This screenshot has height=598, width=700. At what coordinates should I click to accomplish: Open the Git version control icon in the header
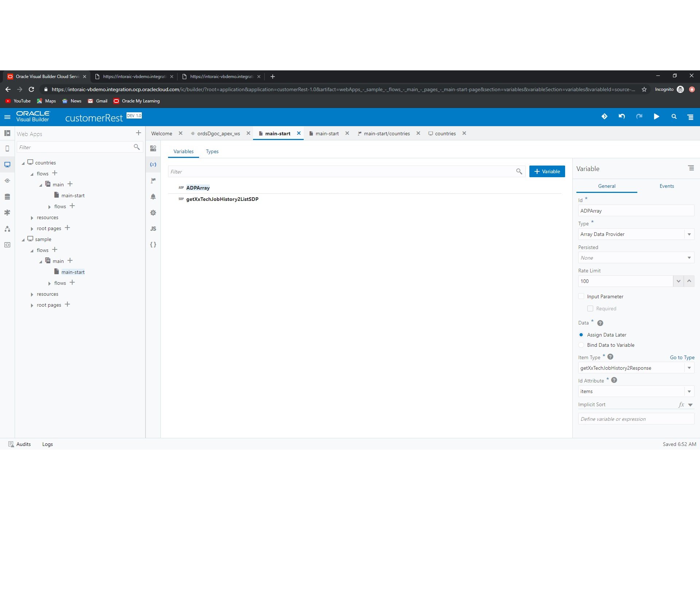604,117
